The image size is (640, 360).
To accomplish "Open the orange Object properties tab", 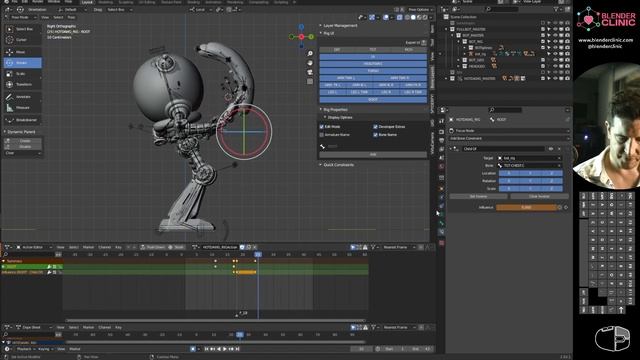I will (x=442, y=189).
